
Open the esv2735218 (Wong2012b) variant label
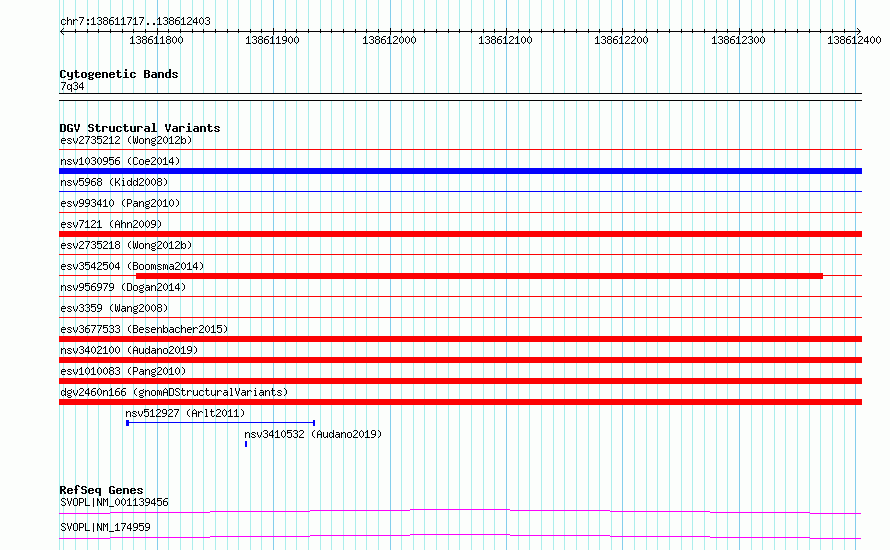(x=126, y=245)
